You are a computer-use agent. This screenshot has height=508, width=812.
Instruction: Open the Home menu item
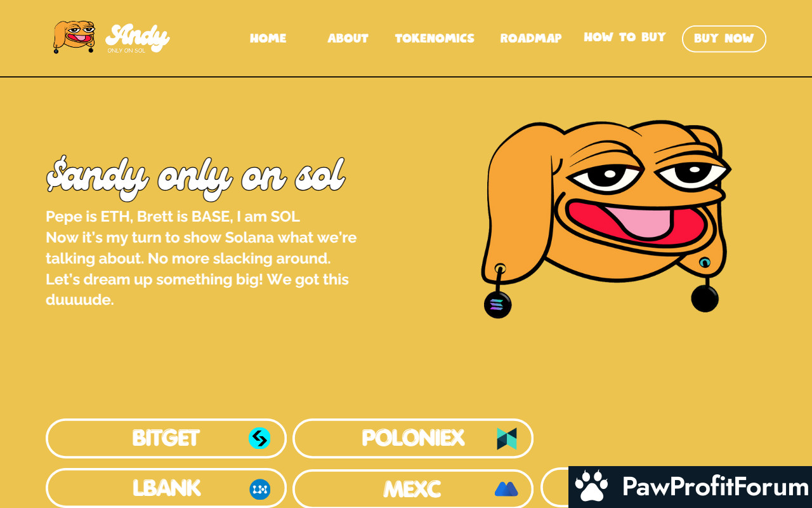pyautogui.click(x=268, y=38)
